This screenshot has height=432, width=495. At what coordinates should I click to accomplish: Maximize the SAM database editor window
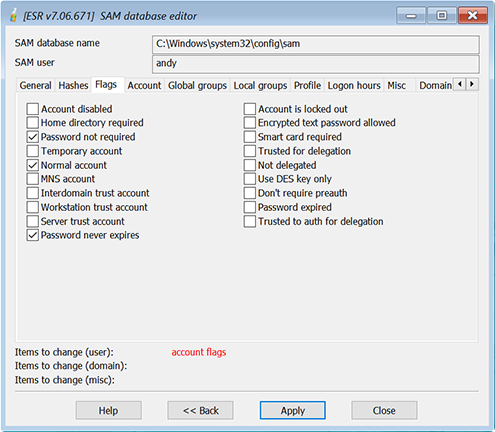(442, 15)
